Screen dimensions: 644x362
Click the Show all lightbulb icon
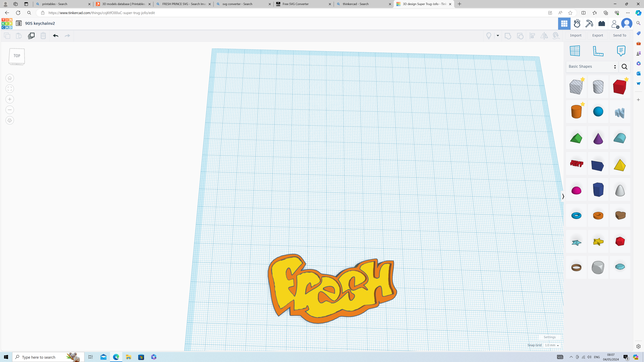click(x=489, y=36)
